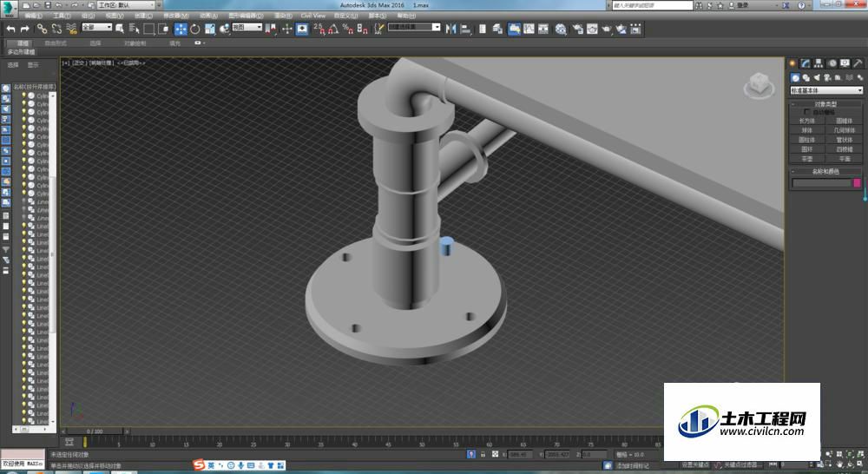Image resolution: width=868 pixels, height=474 pixels.
Task: Toggle the Selection Lock padlock
Action: point(483,454)
